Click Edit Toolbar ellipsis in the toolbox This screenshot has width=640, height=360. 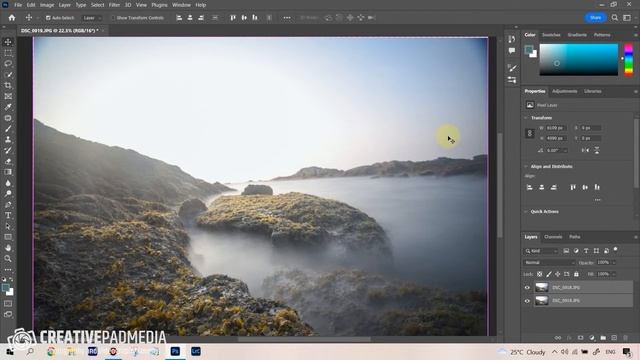[x=8, y=270]
